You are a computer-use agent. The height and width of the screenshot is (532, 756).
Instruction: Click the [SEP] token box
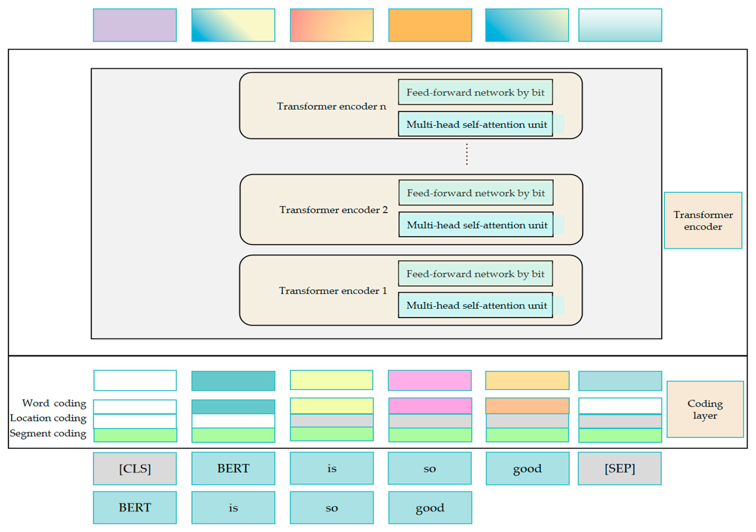pos(619,469)
